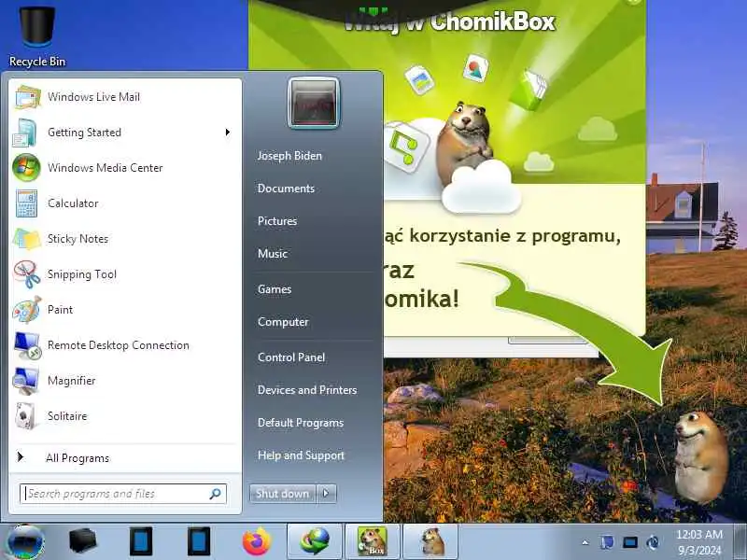
Task: Select Sticky Notes label
Action: tap(78, 239)
